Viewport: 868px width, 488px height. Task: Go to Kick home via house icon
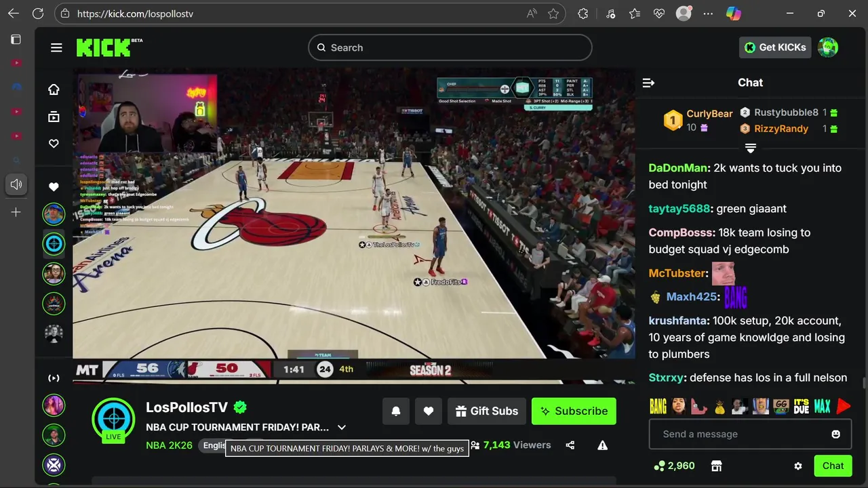click(54, 89)
